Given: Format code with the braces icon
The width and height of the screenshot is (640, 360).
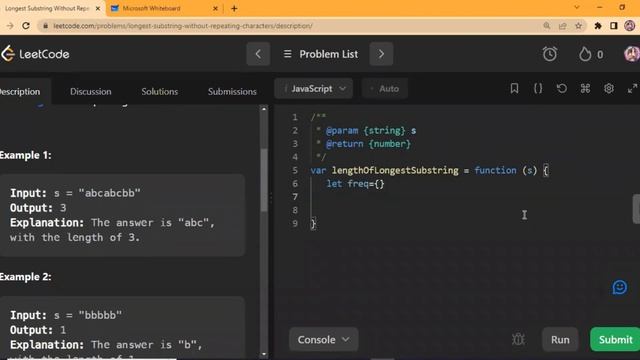Looking at the screenshot, I should pyautogui.click(x=538, y=88).
